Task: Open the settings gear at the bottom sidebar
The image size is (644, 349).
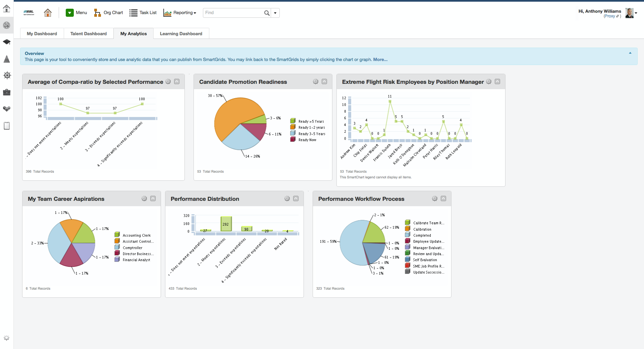Action: [x=7, y=338]
